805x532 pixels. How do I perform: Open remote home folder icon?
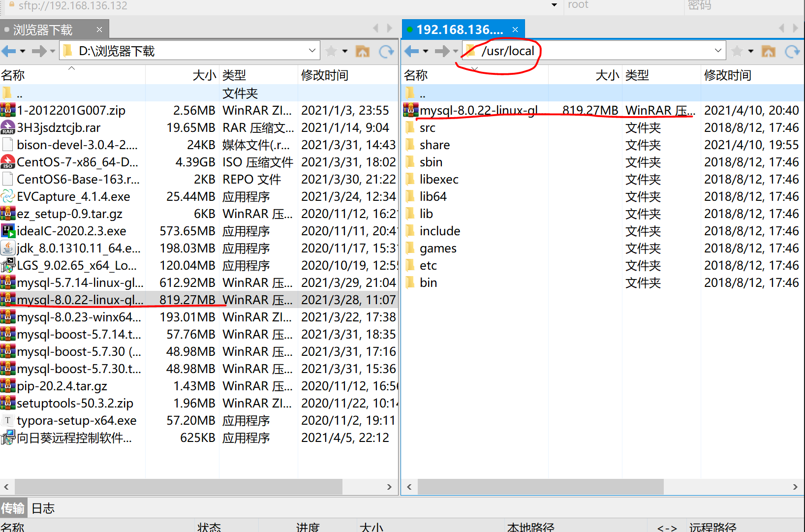tap(768, 51)
